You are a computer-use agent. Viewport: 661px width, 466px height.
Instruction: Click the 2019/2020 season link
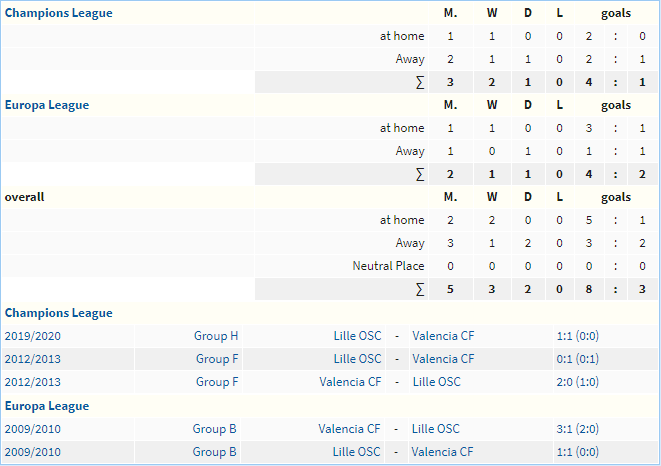coord(32,336)
